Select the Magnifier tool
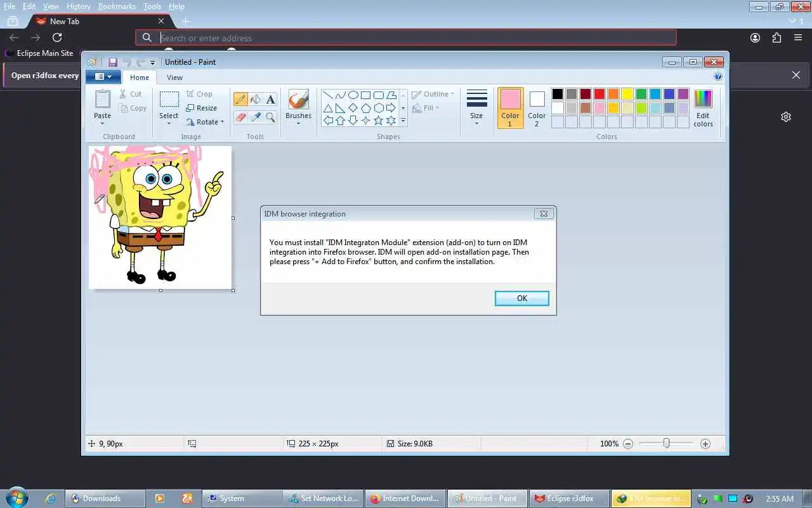The image size is (812, 508). pyautogui.click(x=271, y=117)
